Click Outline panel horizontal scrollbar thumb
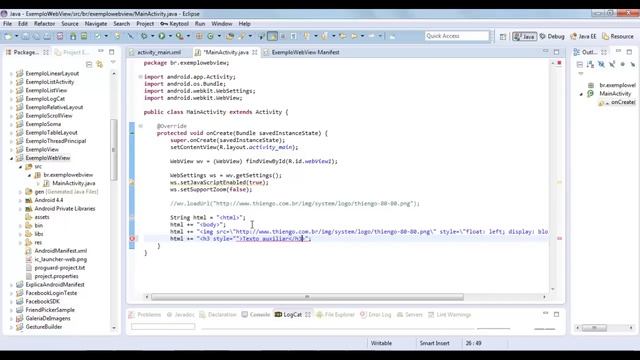 tap(594, 328)
